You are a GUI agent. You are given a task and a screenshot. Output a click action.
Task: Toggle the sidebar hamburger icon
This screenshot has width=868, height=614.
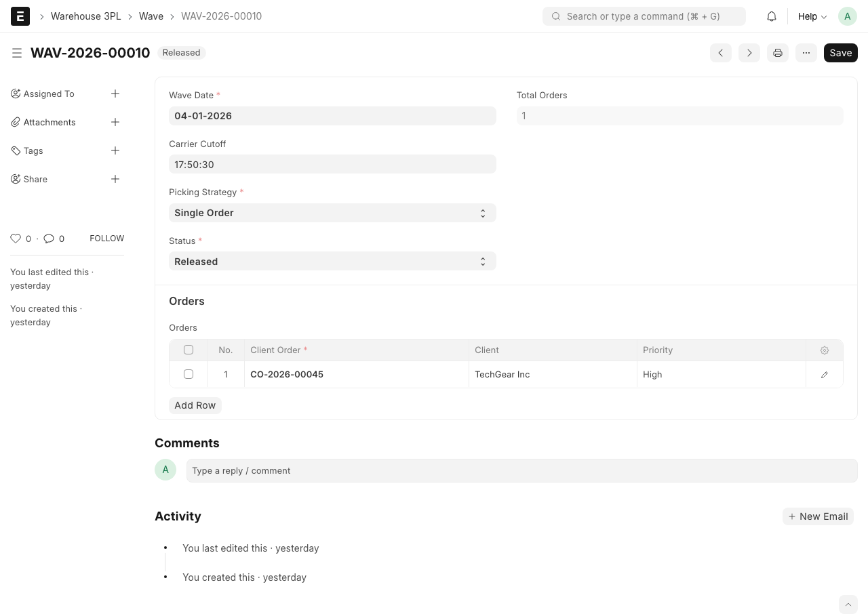point(17,53)
